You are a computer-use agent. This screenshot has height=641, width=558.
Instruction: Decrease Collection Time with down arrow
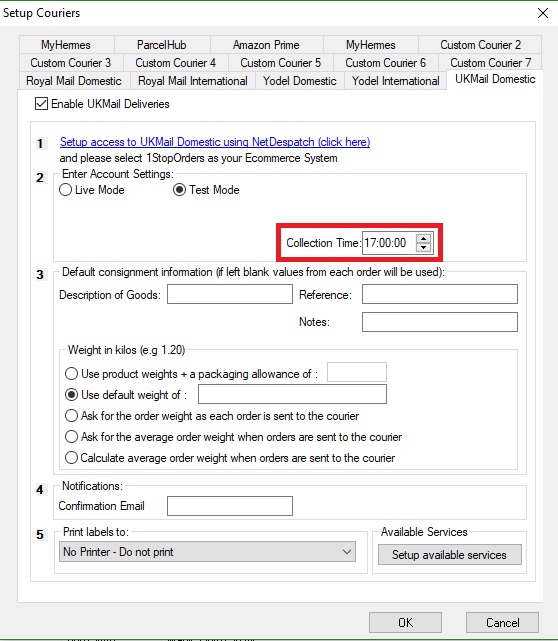pos(424,247)
